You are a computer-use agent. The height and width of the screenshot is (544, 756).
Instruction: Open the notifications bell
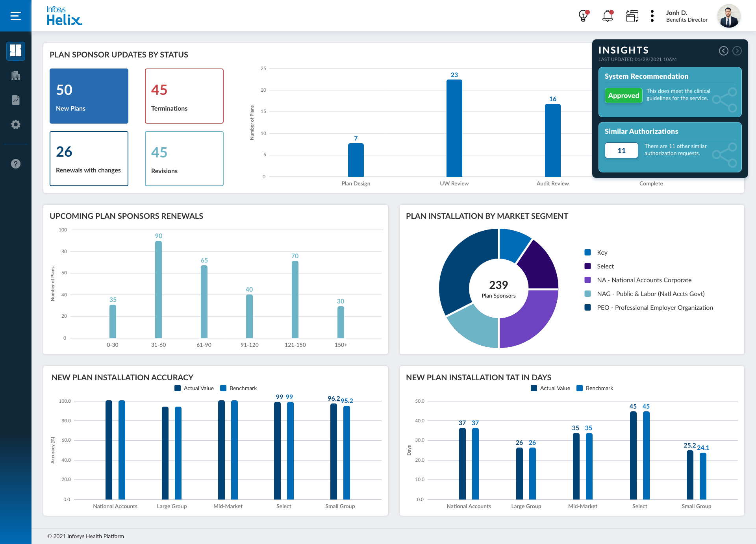pyautogui.click(x=608, y=16)
